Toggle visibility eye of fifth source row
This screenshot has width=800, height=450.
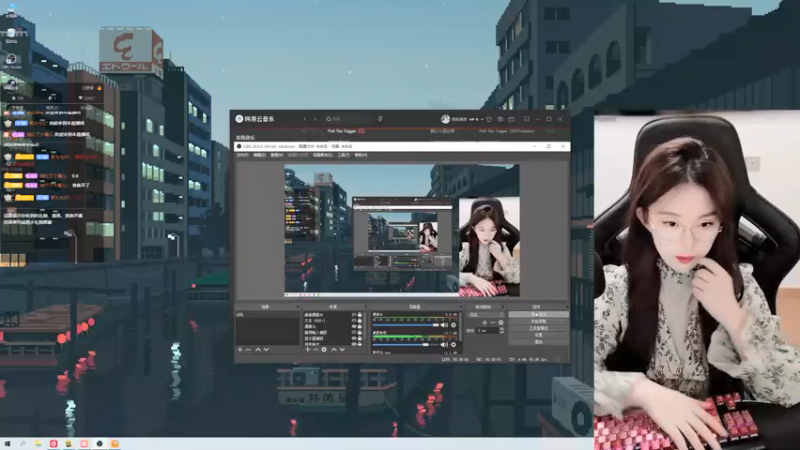[354, 338]
